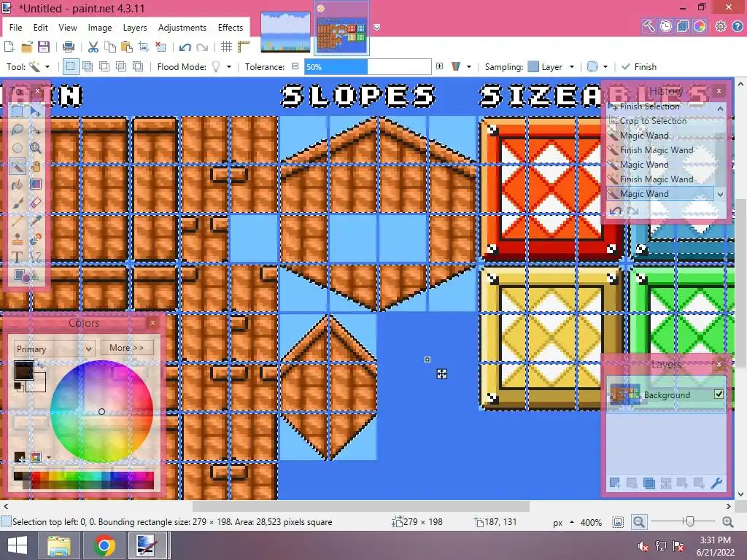Image resolution: width=747 pixels, height=560 pixels.
Task: Click the Cut scissors icon
Action: coord(93,47)
